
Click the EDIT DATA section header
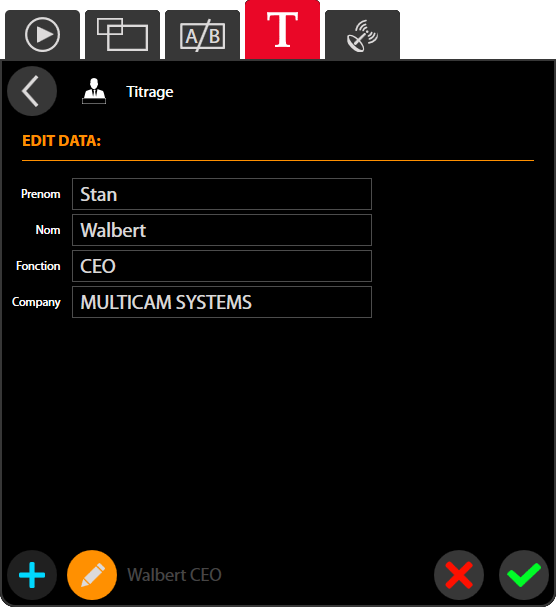[62, 141]
